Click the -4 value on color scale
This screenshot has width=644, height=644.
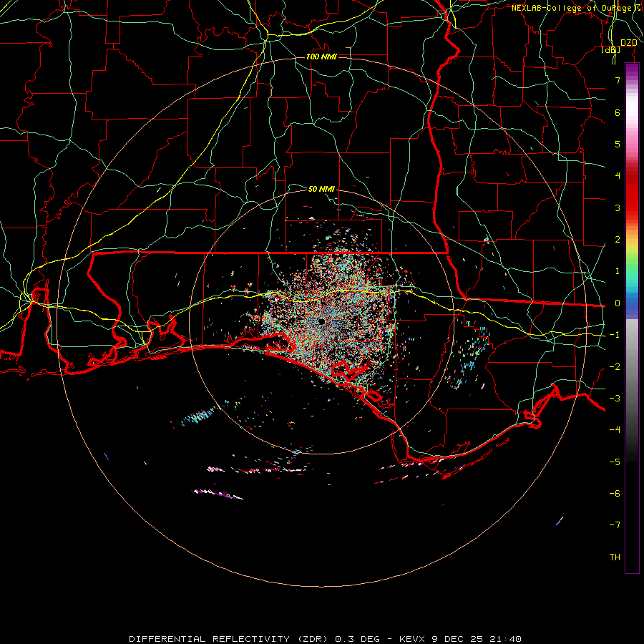pos(615,430)
